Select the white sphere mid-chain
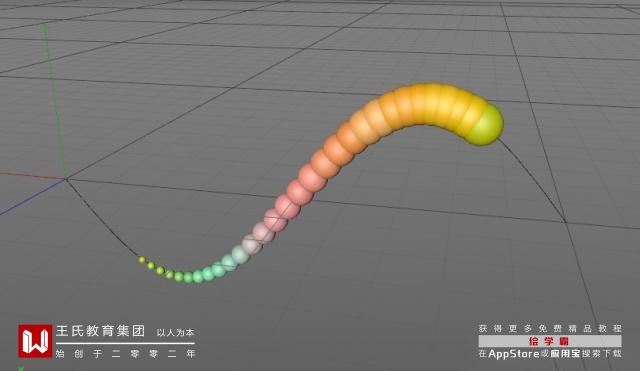This screenshot has height=371, width=640. pyautogui.click(x=251, y=244)
